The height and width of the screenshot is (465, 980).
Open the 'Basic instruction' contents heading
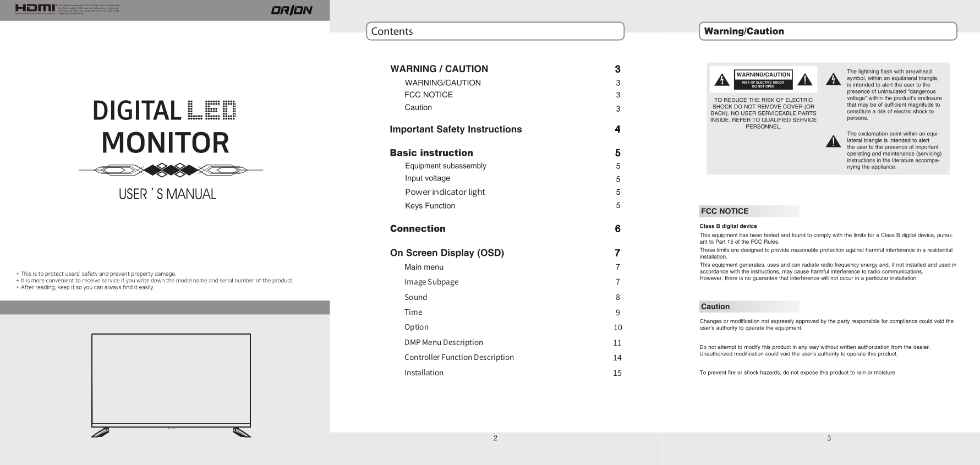pyautogui.click(x=431, y=153)
